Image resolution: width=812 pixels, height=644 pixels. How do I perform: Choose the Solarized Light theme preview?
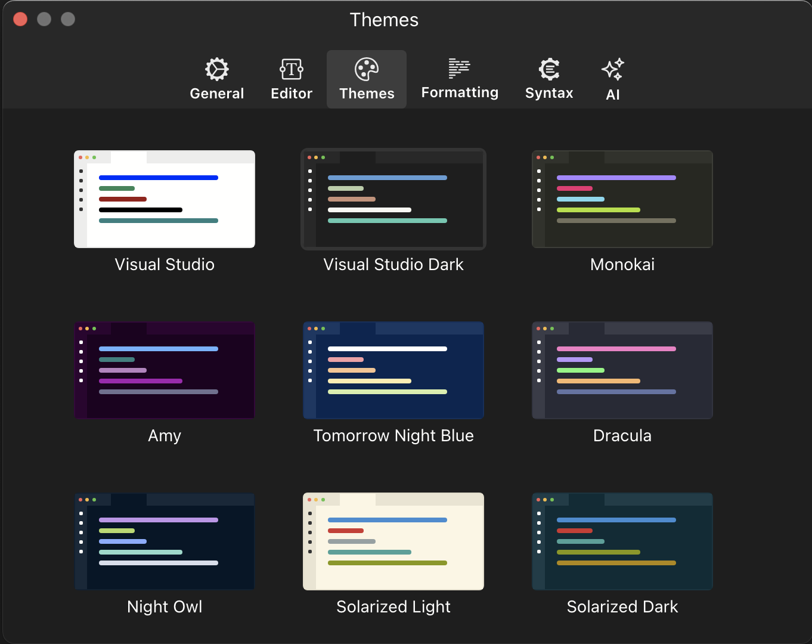pyautogui.click(x=393, y=541)
